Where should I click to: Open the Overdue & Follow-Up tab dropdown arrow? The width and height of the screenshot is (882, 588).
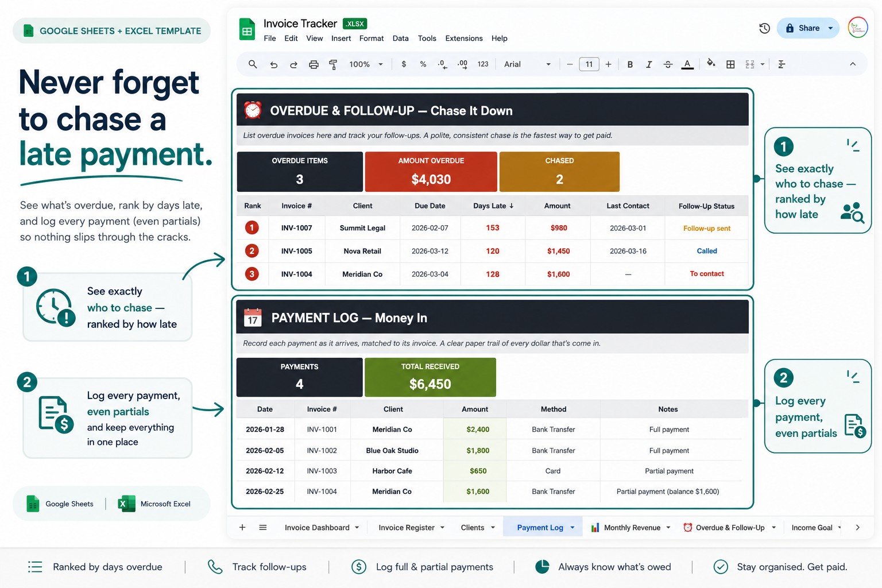773,528
